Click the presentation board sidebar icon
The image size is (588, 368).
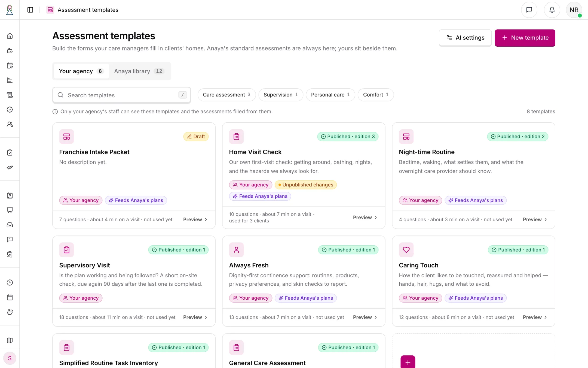[10, 210]
